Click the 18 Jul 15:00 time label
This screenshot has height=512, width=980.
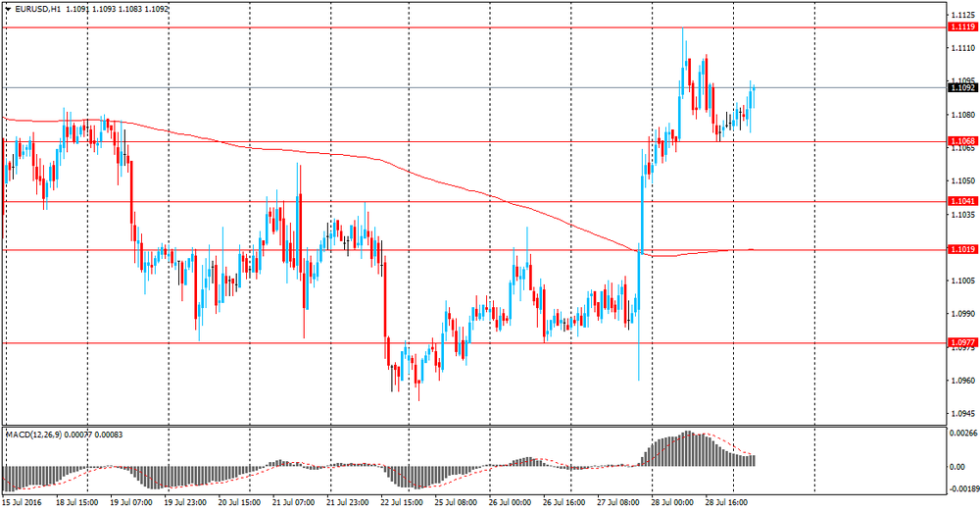click(76, 502)
